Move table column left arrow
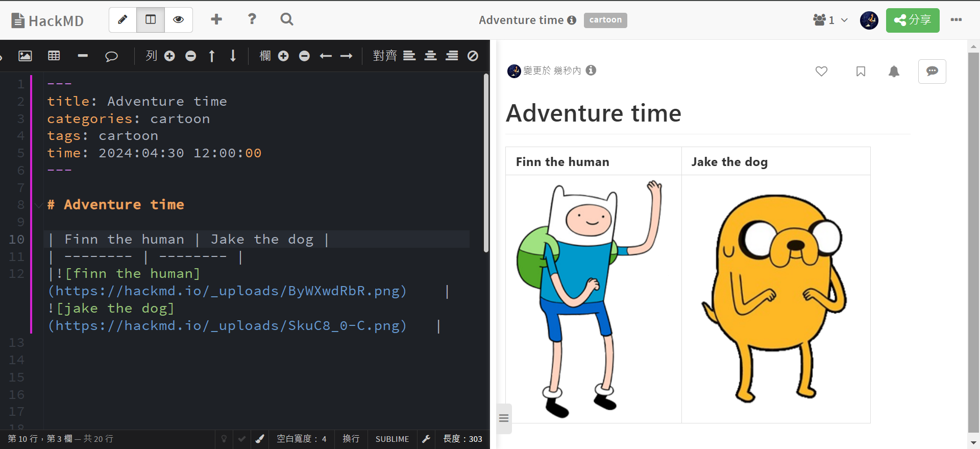980x449 pixels. [326, 56]
